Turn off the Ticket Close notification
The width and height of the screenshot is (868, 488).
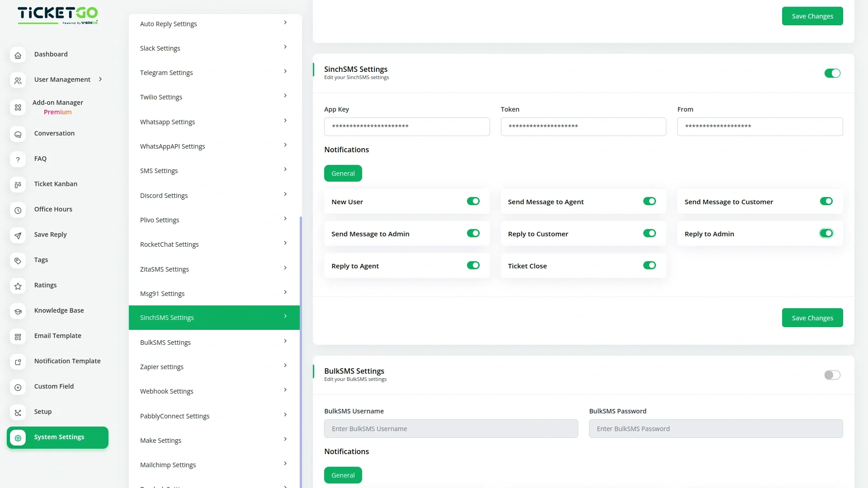click(x=649, y=265)
